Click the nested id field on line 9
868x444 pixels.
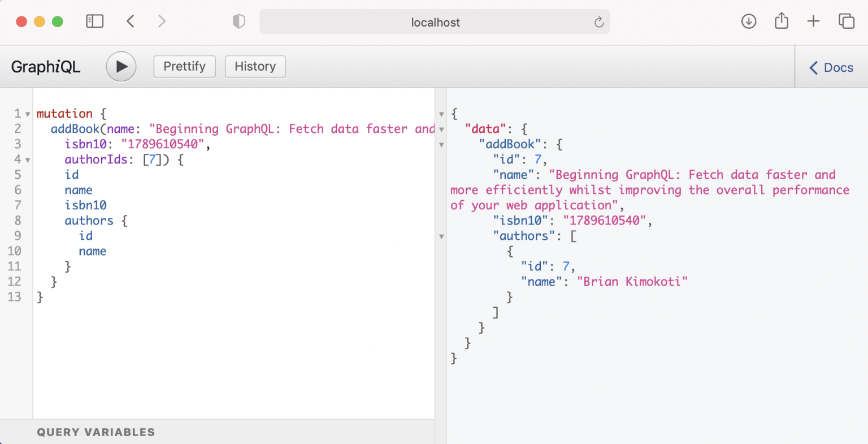pyautogui.click(x=86, y=236)
